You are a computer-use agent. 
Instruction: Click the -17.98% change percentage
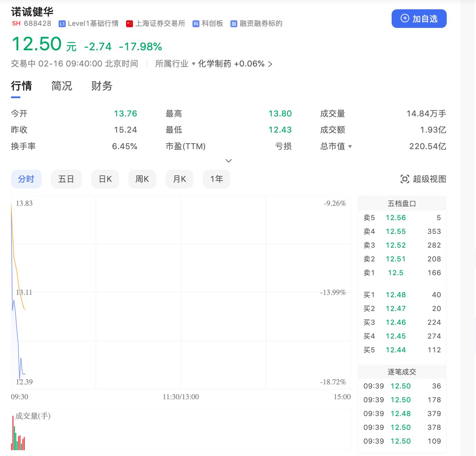click(x=141, y=46)
